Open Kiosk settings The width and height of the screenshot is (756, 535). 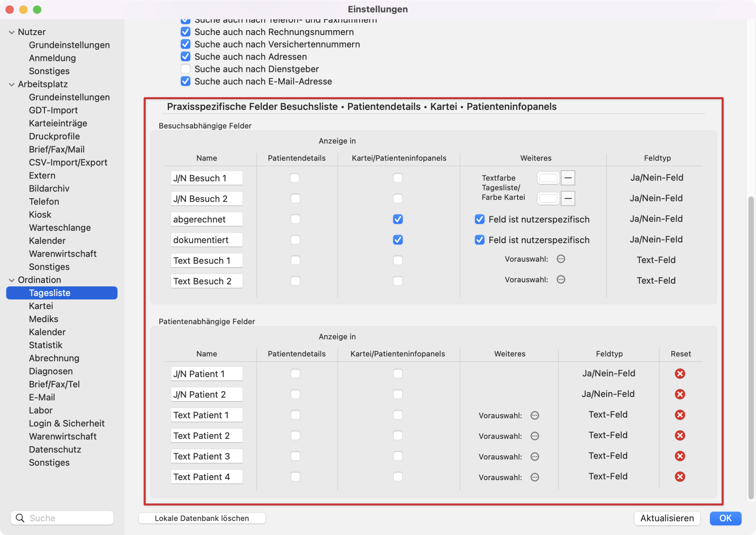coord(40,215)
